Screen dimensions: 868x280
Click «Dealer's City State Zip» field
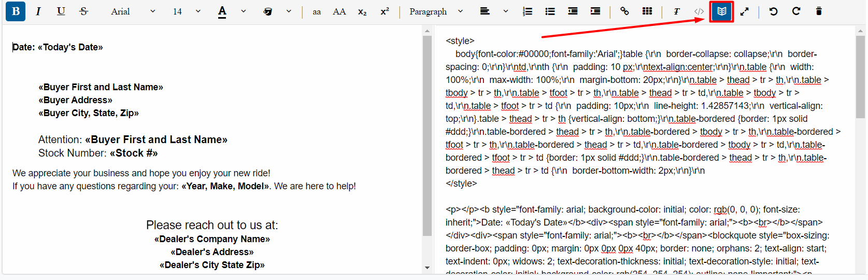point(212,265)
